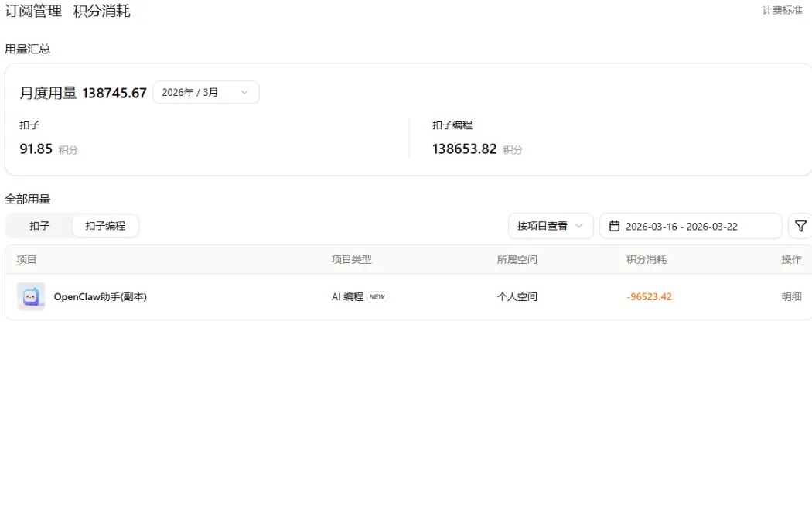Open the filter funnel icon
812x516 pixels.
(x=800, y=226)
